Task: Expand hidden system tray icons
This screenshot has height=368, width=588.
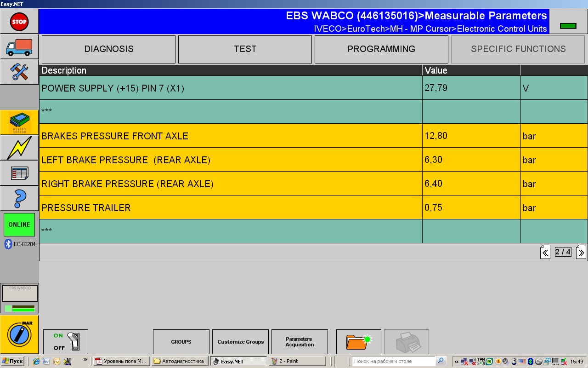Action: 457,362
